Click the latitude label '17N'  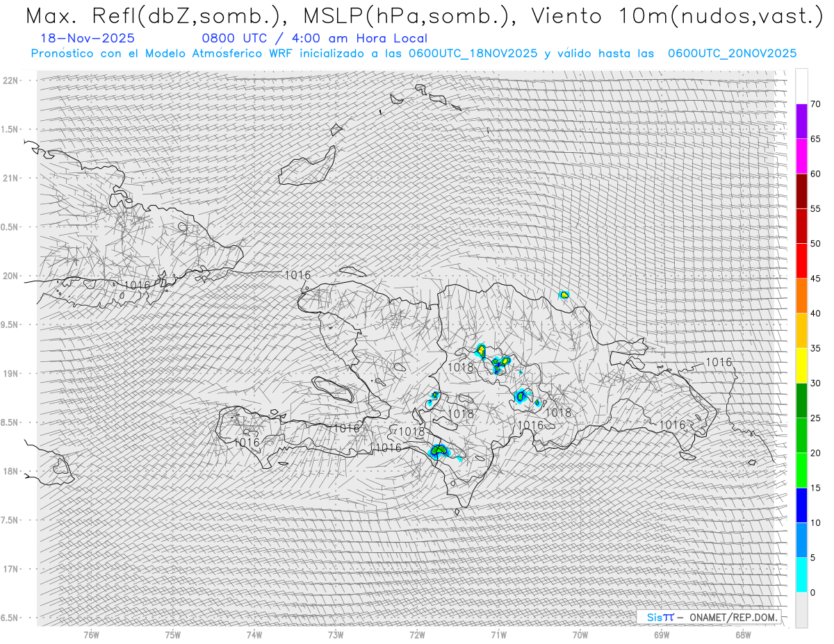(x=11, y=569)
